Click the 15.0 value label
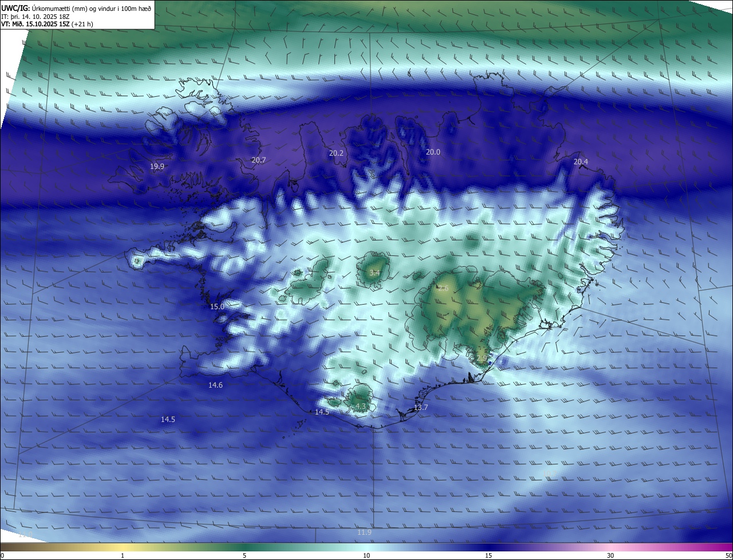Image resolution: width=733 pixels, height=560 pixels. (217, 307)
